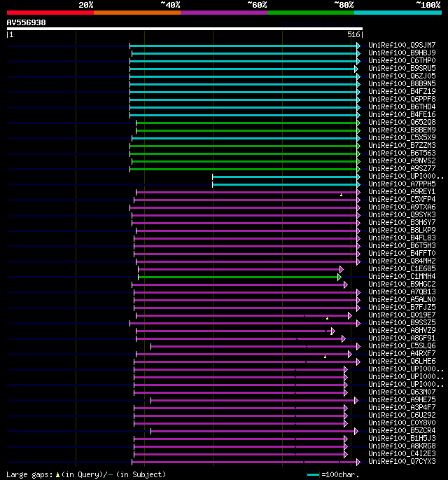Click the UniRef100_C1E685 label

click(402, 269)
